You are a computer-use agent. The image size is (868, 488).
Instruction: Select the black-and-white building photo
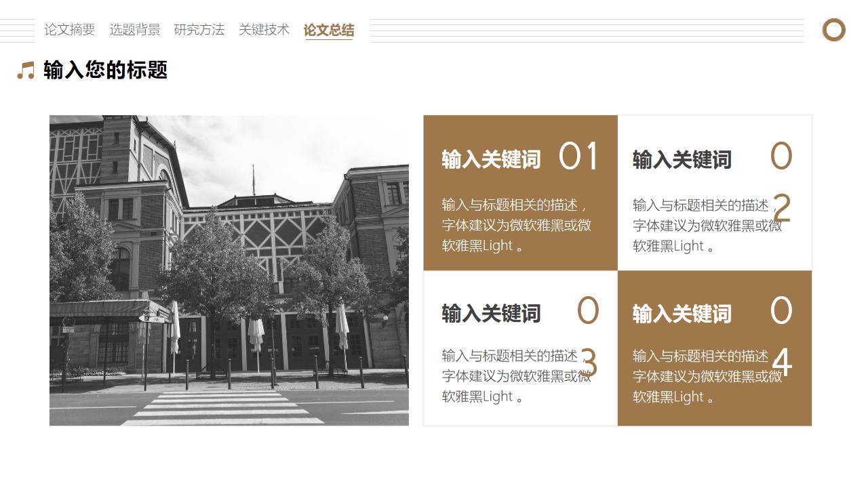[229, 270]
